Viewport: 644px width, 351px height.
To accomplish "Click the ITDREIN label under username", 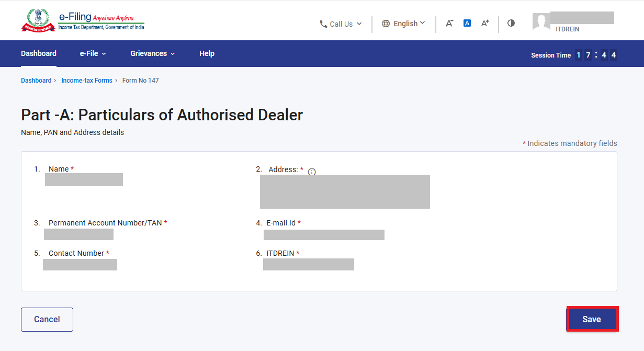I will coord(568,29).
